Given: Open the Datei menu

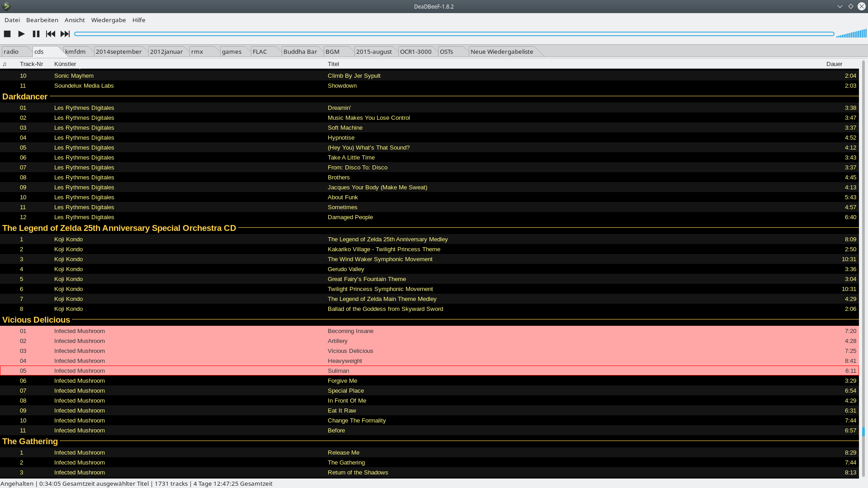Looking at the screenshot, I should tap(12, 20).
